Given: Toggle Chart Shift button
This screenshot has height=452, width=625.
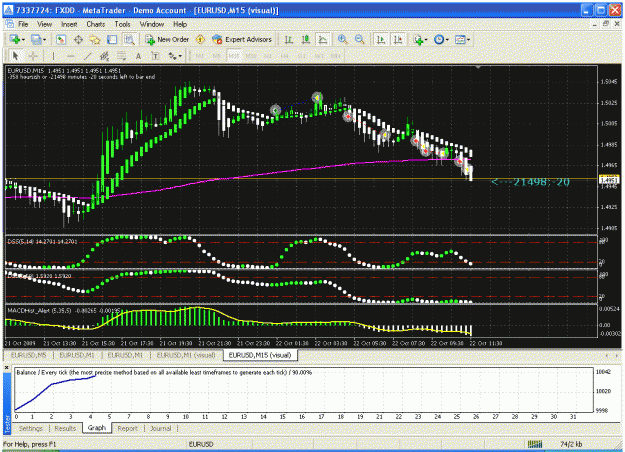Looking at the screenshot, I should 398,39.
